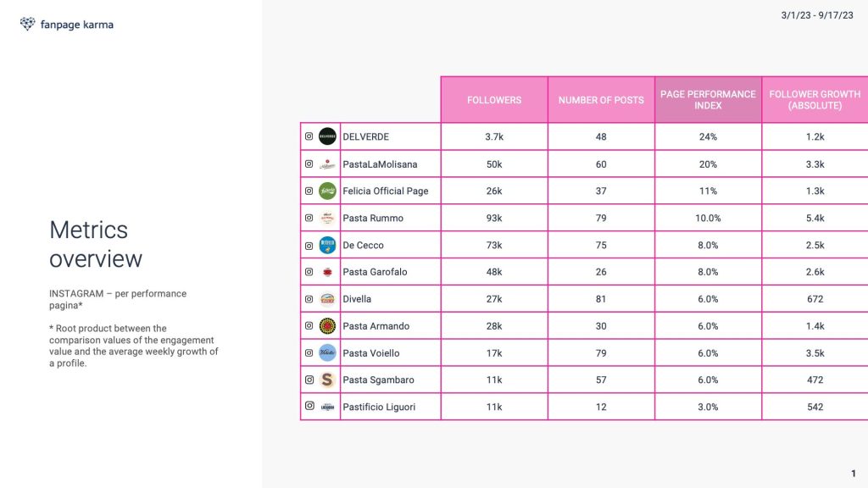
Task: Select FOLLOWER GROWTH (ABSOLUTE) column header
Action: (815, 100)
